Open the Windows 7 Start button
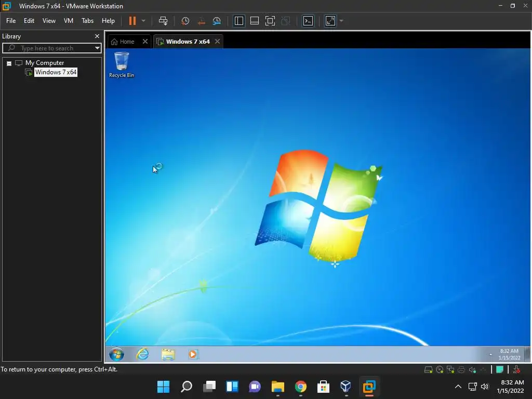This screenshot has height=399, width=532. coord(116,354)
